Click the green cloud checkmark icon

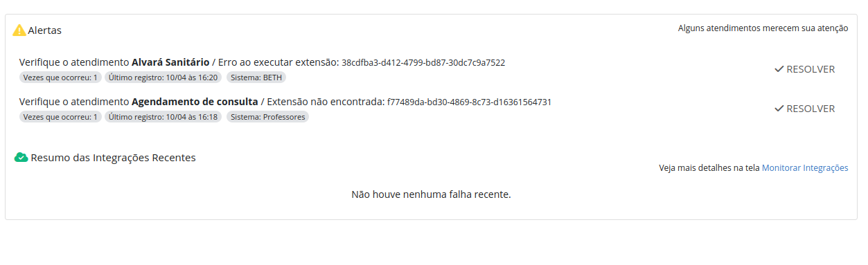point(21,158)
